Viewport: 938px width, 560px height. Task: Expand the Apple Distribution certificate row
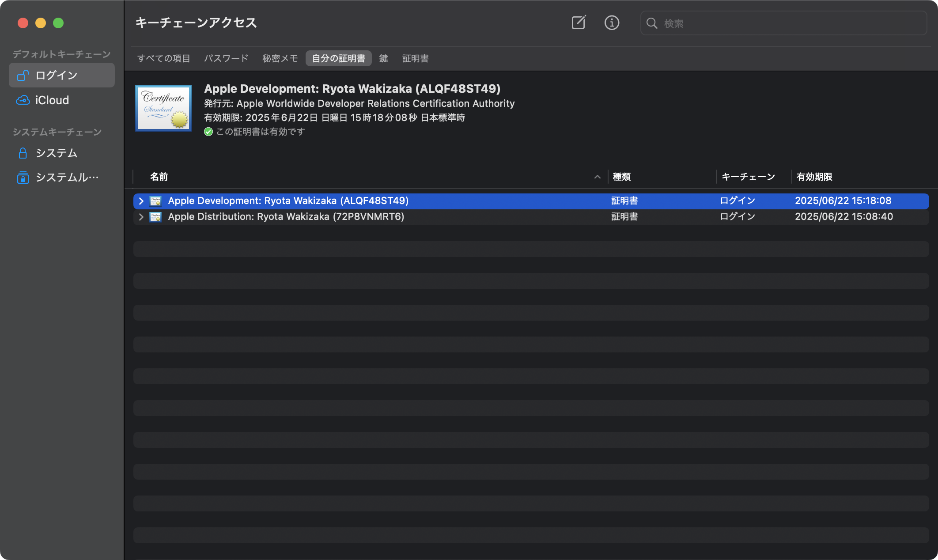(x=141, y=217)
